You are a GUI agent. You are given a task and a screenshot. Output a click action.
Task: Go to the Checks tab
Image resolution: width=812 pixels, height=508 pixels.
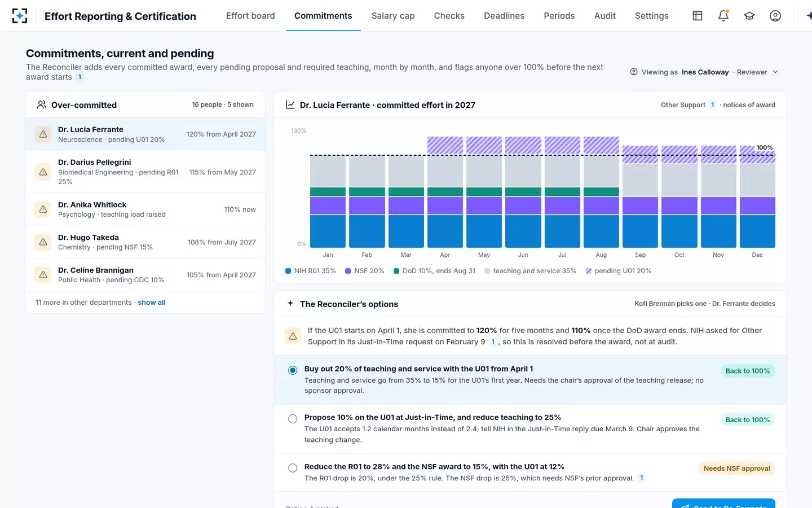click(449, 16)
